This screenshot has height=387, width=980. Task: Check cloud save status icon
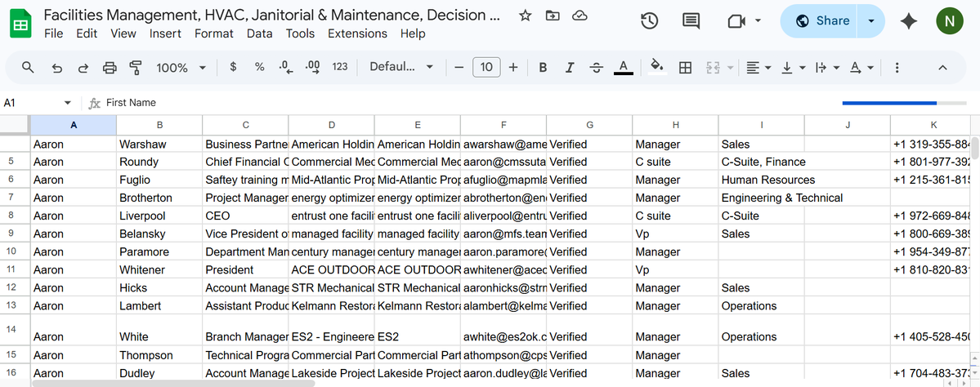click(580, 16)
